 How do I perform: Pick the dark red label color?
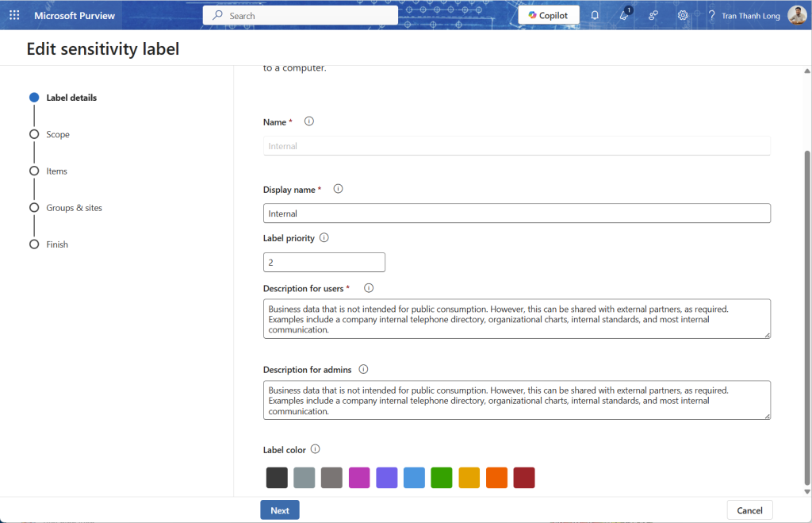pyautogui.click(x=524, y=478)
